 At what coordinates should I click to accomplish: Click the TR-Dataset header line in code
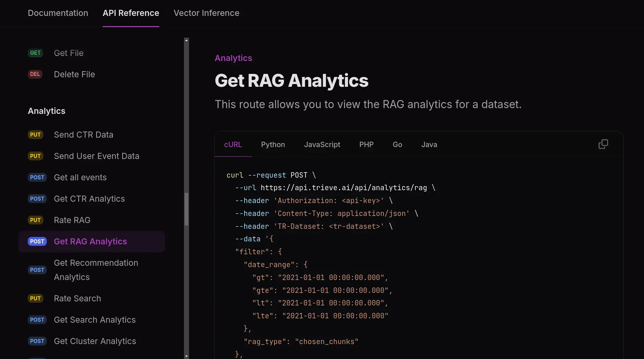coord(314,226)
